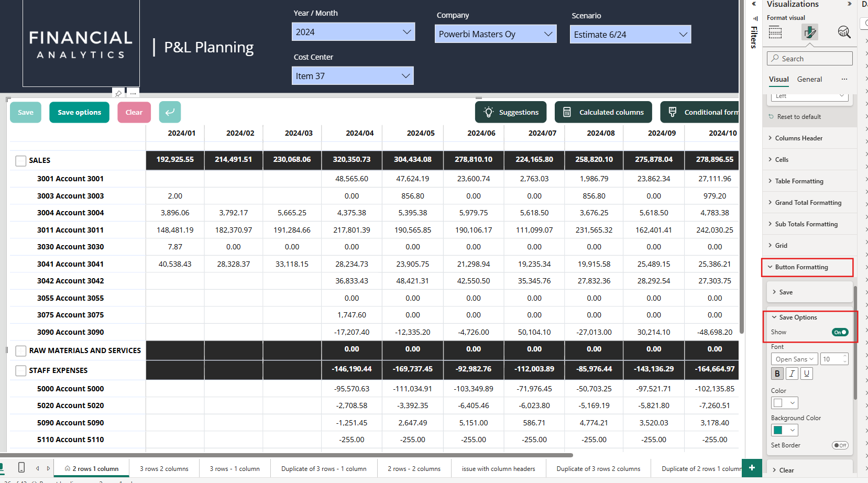Toggle bold font formatting

tap(777, 374)
